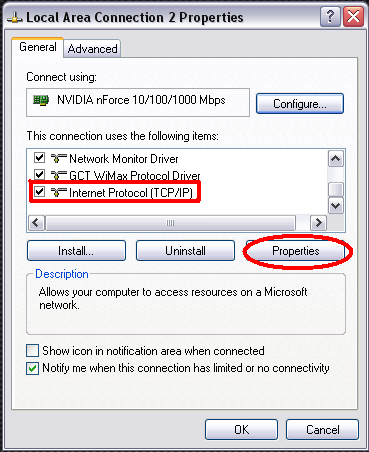This screenshot has height=452, width=369.
Task: Click the question mark help button
Action: (x=330, y=16)
